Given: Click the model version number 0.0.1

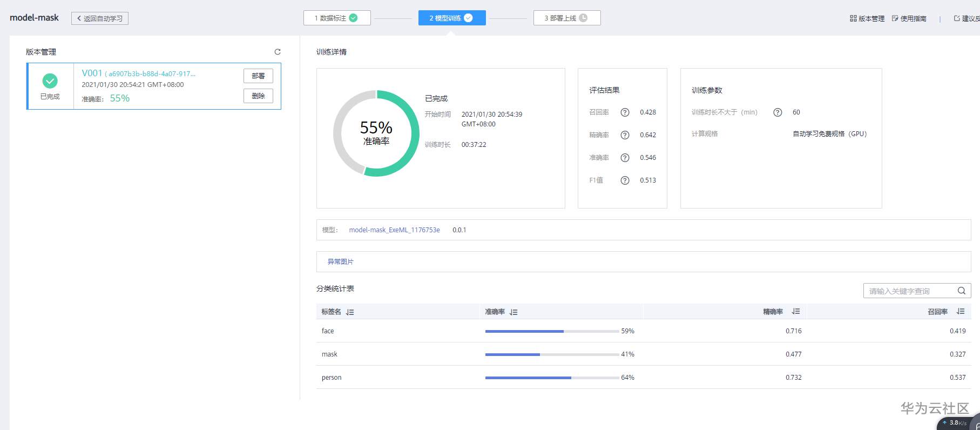Looking at the screenshot, I should point(459,230).
